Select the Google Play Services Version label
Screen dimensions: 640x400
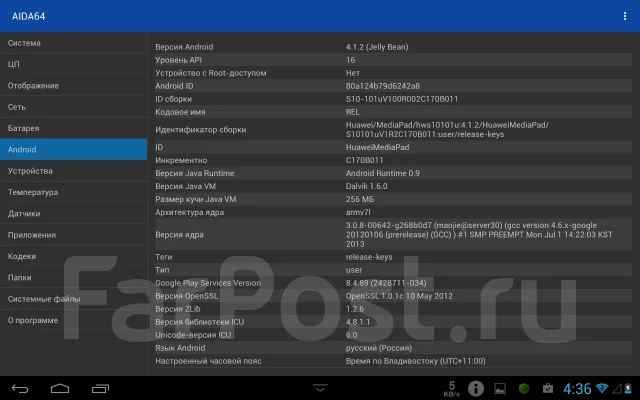coord(208,283)
